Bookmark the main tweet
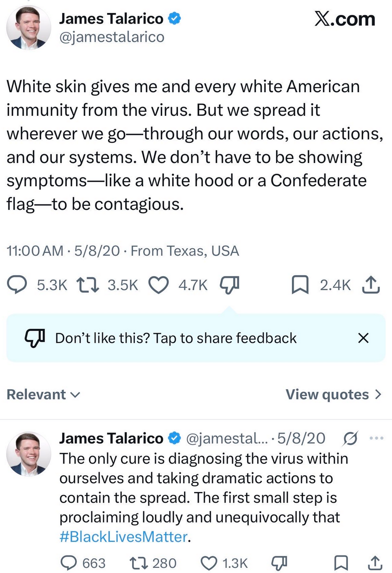The width and height of the screenshot is (392, 573). pyautogui.click(x=300, y=285)
